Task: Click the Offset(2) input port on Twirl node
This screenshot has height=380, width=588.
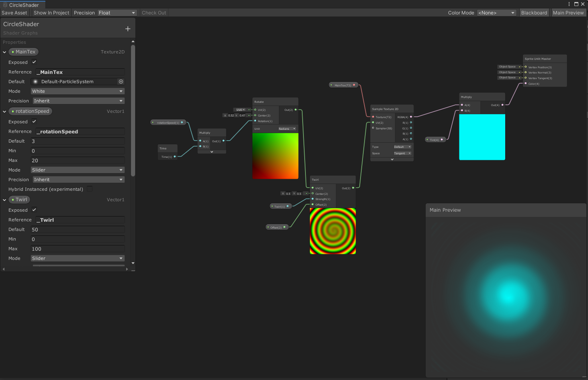Action: (313, 204)
